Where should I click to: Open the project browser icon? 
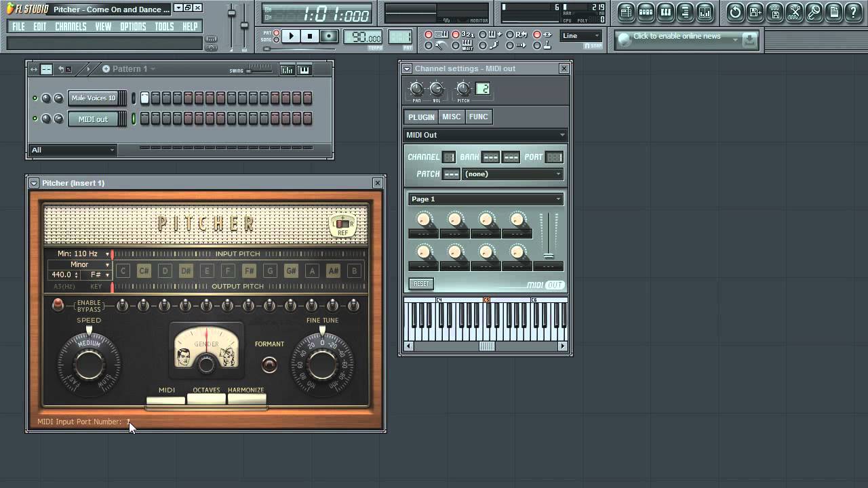[685, 12]
